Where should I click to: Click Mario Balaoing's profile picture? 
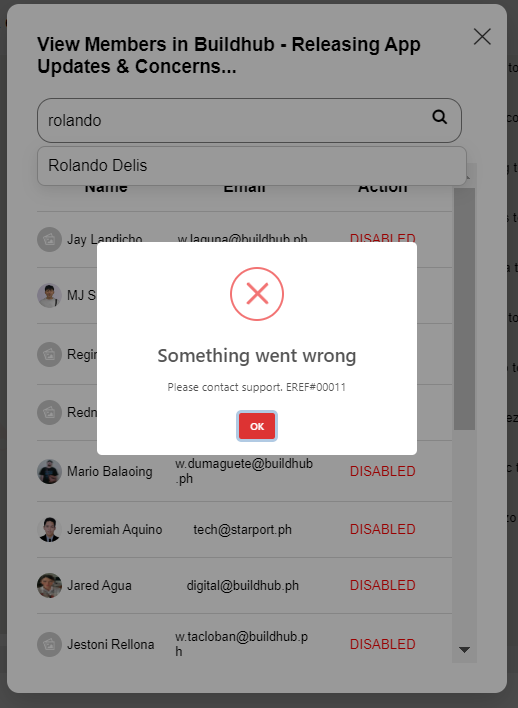point(49,471)
